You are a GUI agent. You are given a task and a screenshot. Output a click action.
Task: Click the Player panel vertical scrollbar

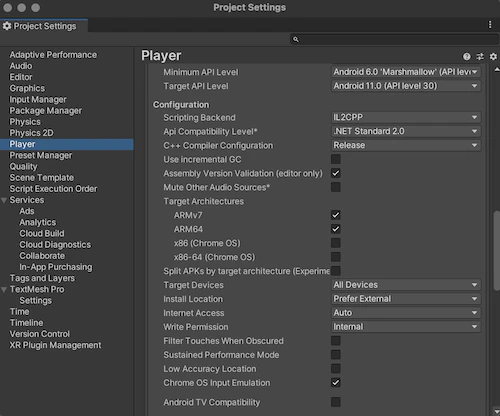tap(497, 251)
